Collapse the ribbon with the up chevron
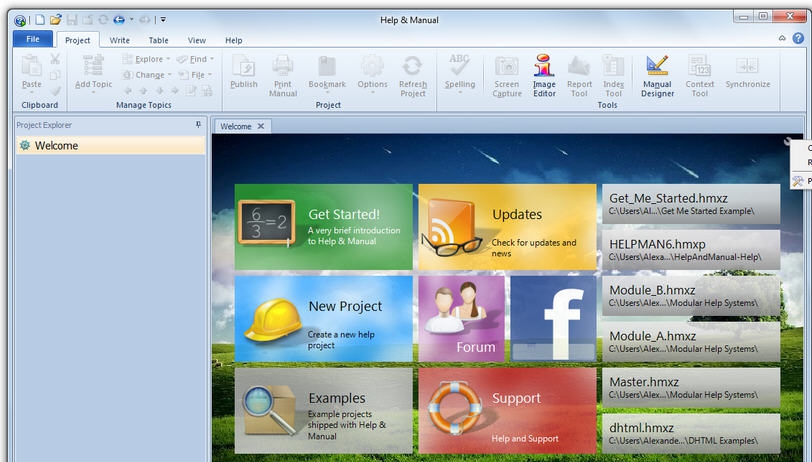 click(x=782, y=38)
